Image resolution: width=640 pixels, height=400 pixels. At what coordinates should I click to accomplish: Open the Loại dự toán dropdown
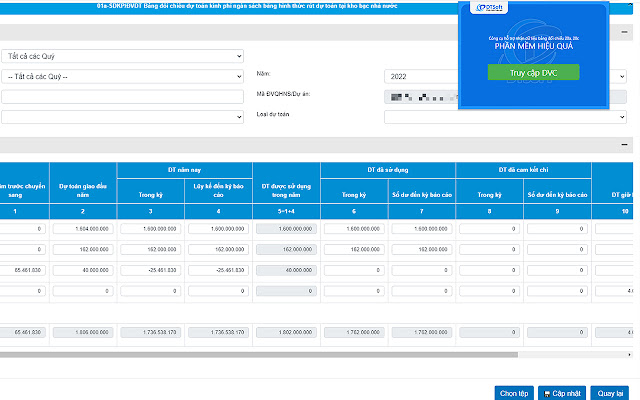coord(505,117)
